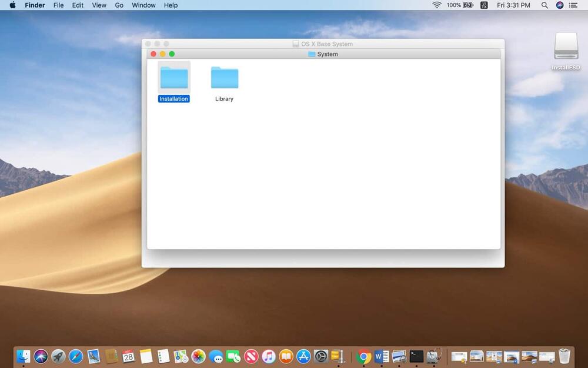This screenshot has height=368, width=588.
Task: Show Notification Center from the menu bar
Action: click(x=573, y=5)
